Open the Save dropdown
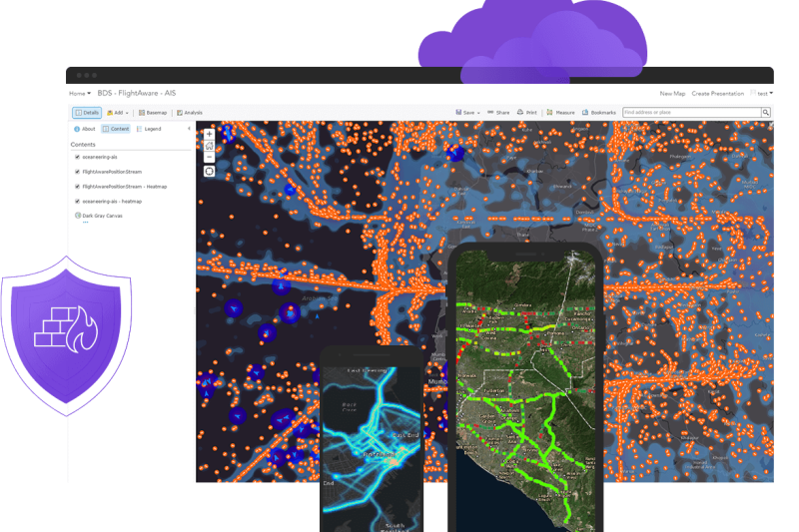 (x=467, y=113)
